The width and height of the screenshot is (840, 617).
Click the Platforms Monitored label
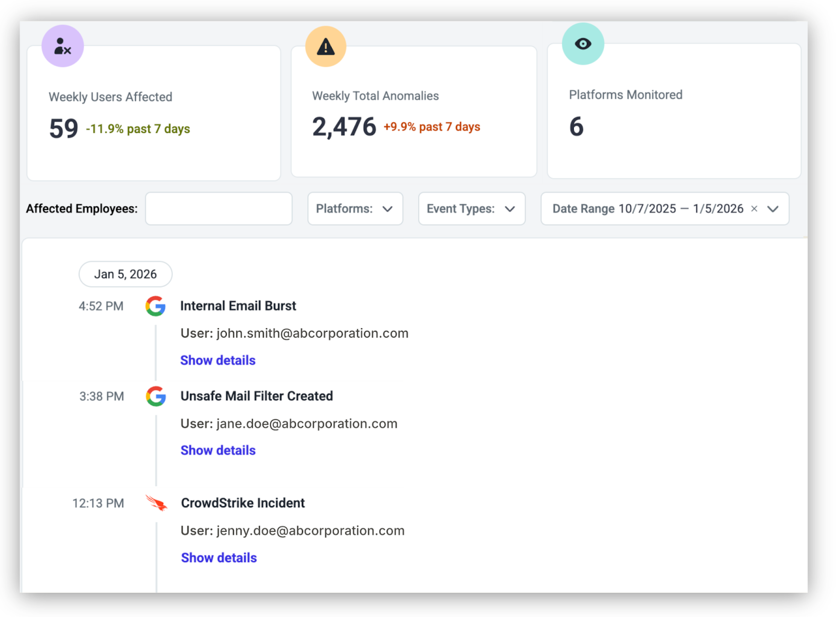[x=626, y=95]
